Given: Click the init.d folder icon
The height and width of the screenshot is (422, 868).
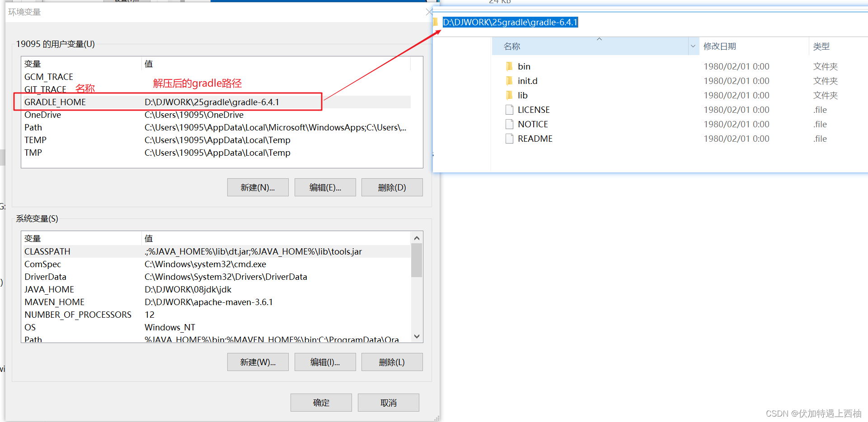Looking at the screenshot, I should [x=509, y=81].
